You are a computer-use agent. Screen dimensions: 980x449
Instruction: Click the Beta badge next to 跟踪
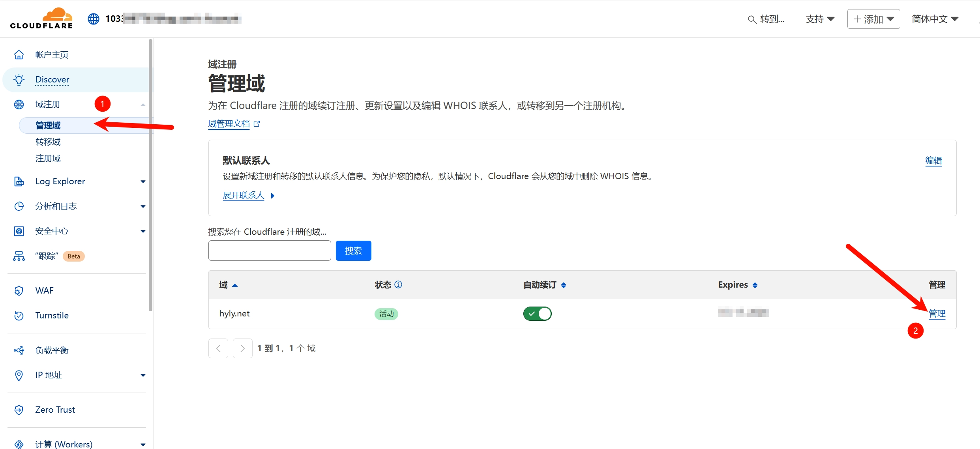pos(74,256)
